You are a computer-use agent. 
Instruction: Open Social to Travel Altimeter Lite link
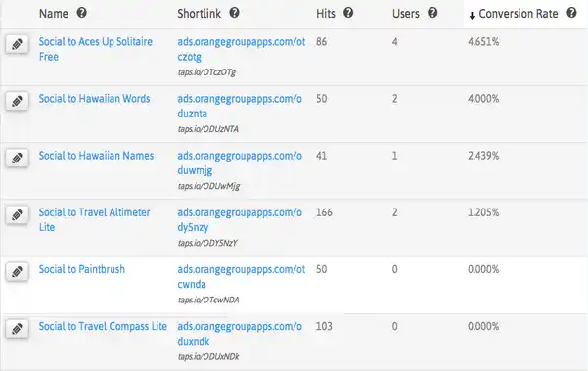(x=95, y=220)
